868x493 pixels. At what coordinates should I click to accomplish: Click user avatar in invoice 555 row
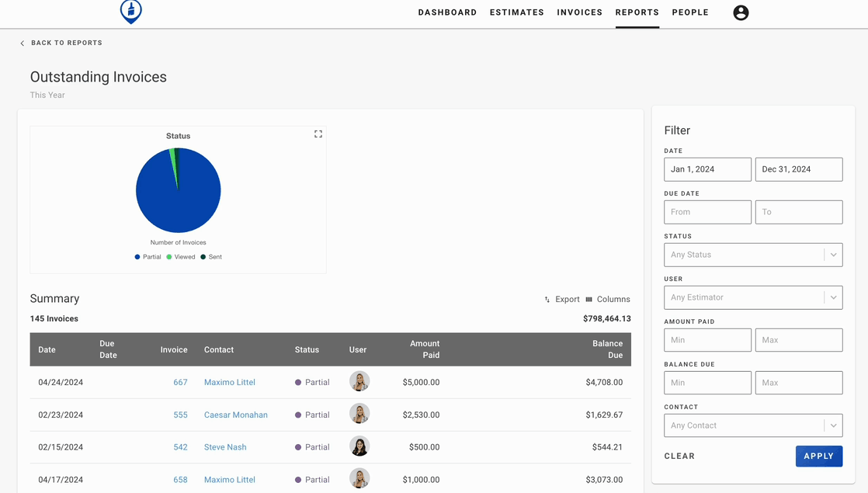[x=359, y=414]
